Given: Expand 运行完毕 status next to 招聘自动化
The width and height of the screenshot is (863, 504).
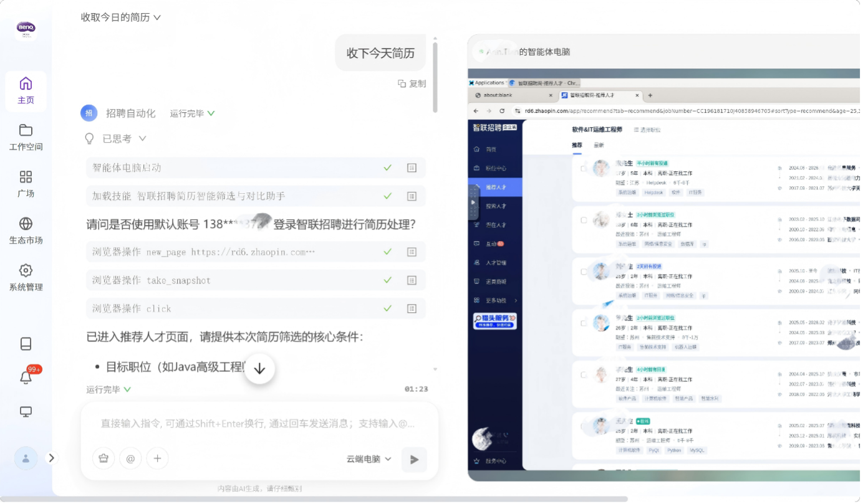Looking at the screenshot, I should 193,113.
